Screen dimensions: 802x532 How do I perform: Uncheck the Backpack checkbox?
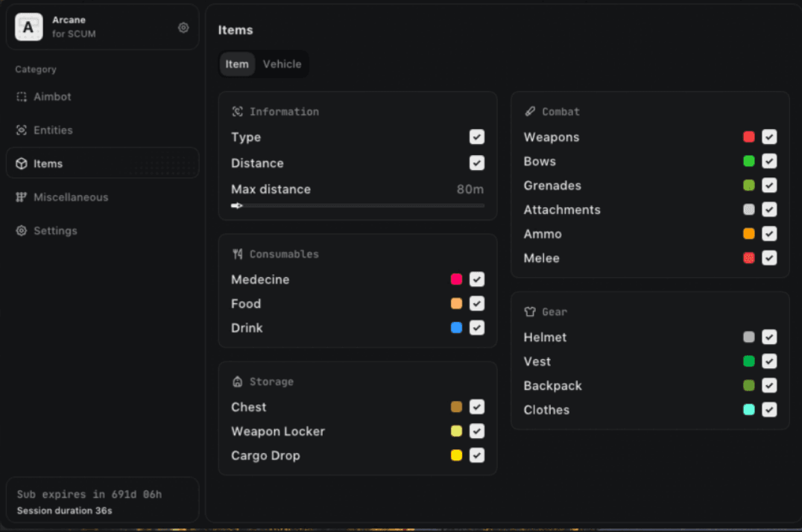[769, 385]
